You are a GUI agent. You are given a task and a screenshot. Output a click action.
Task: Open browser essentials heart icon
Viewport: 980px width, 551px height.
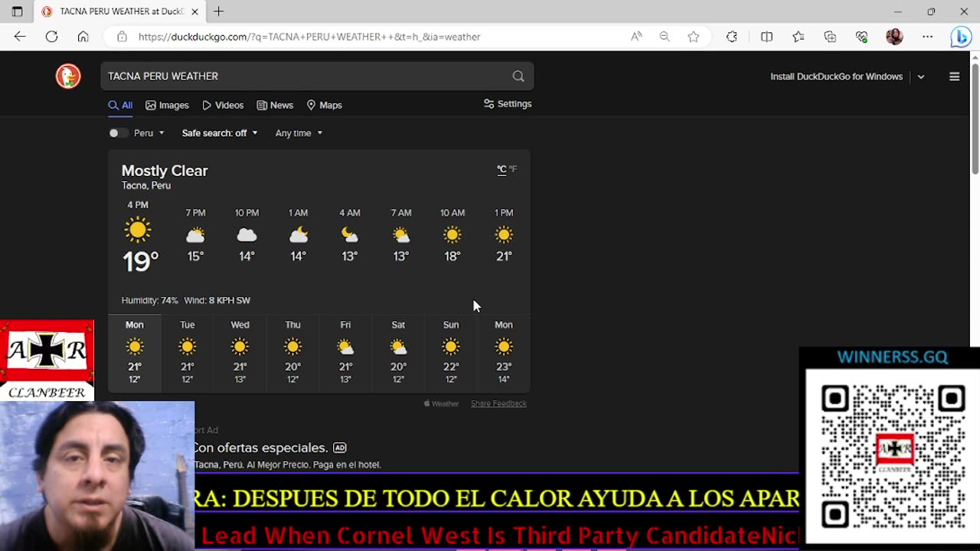862,36
